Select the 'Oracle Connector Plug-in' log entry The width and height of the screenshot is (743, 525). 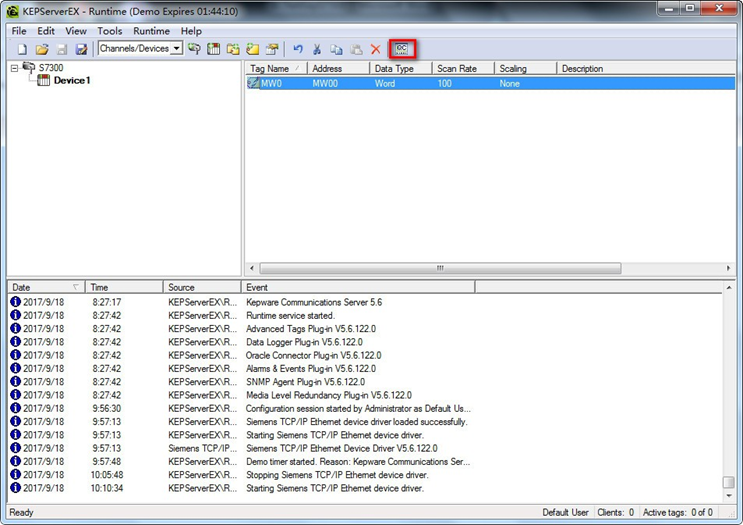coord(364,355)
